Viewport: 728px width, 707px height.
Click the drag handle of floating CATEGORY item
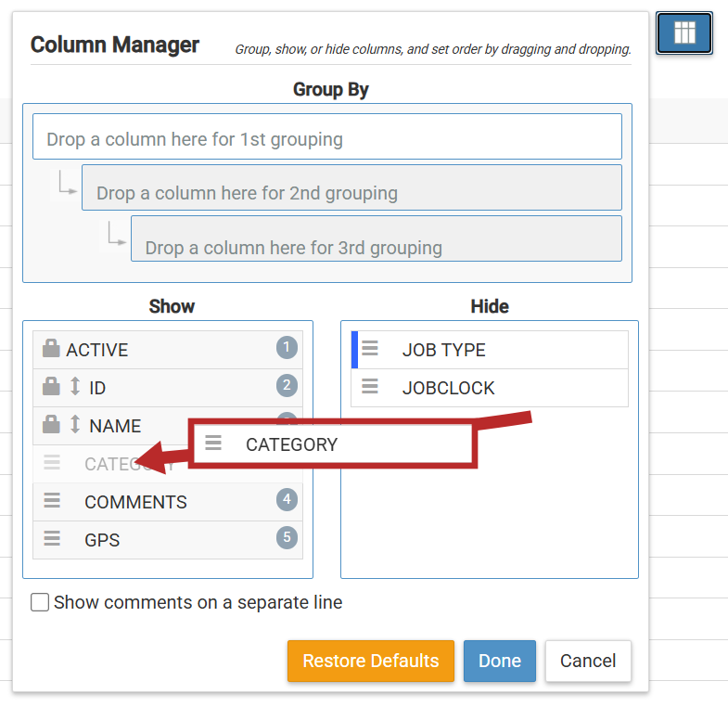click(213, 443)
